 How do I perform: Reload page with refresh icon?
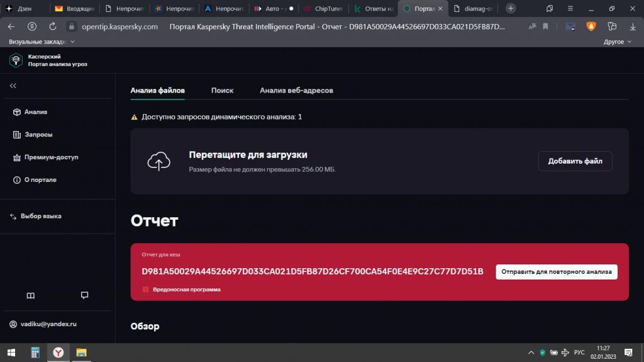coord(53,26)
